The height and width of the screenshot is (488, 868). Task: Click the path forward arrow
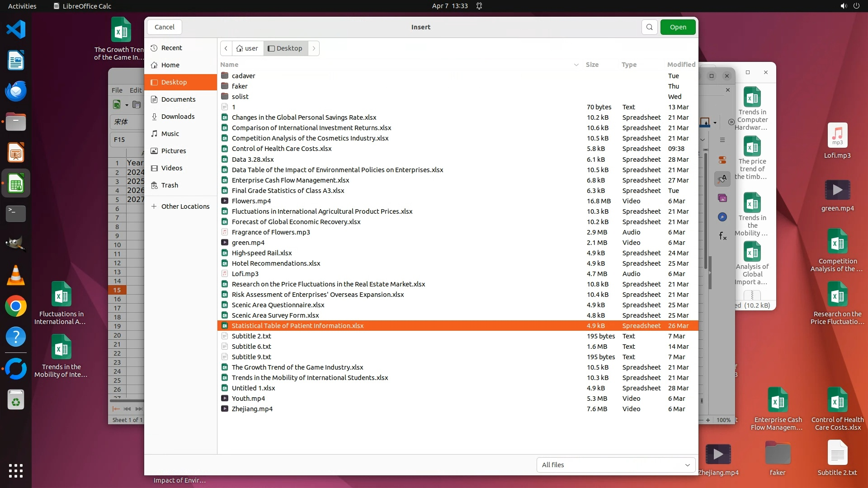(x=314, y=48)
